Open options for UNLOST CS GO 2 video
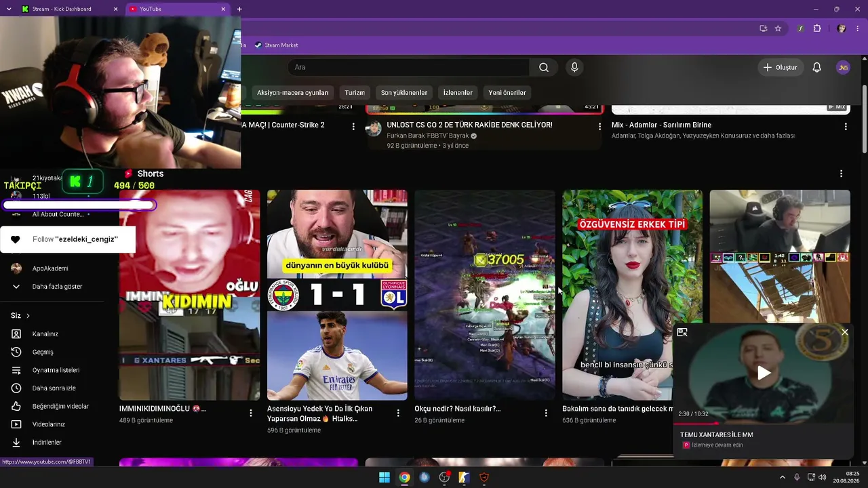Image resolution: width=868 pixels, height=488 pixels. coord(599,126)
